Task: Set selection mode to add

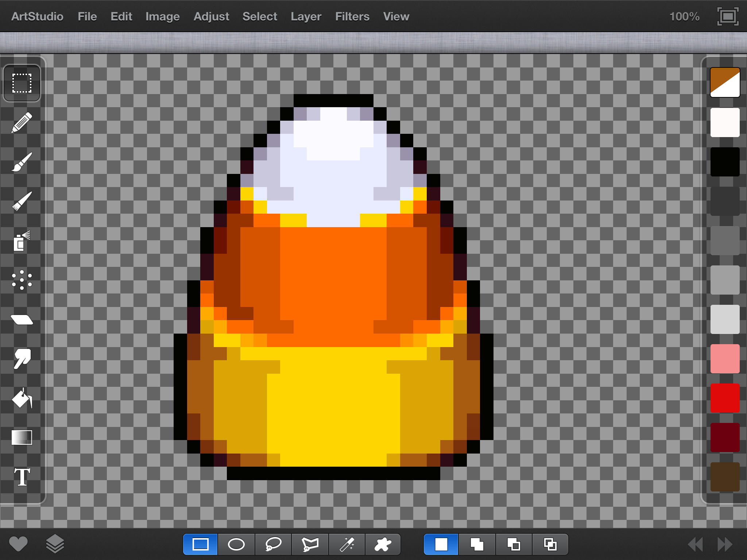Action: tap(477, 545)
